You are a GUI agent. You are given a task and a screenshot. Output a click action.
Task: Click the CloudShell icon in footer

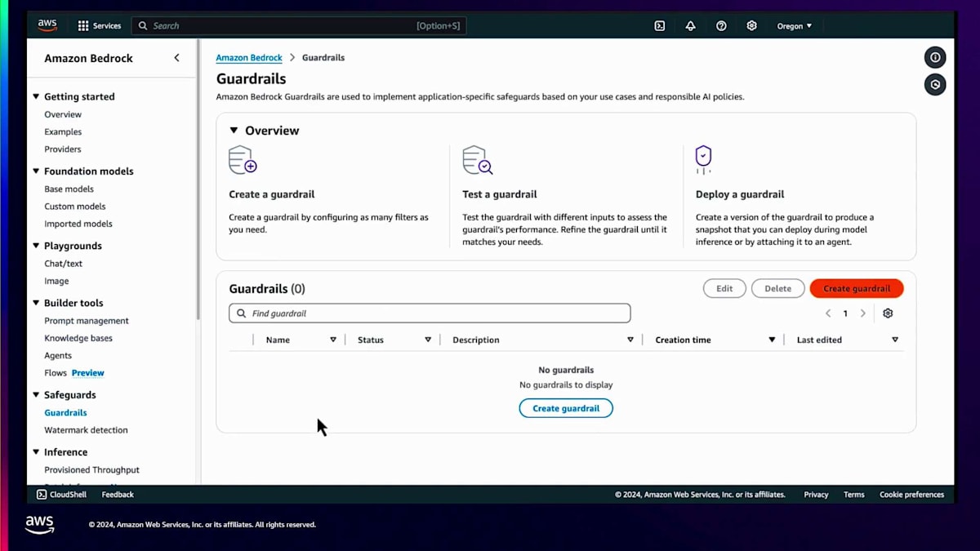(x=42, y=495)
